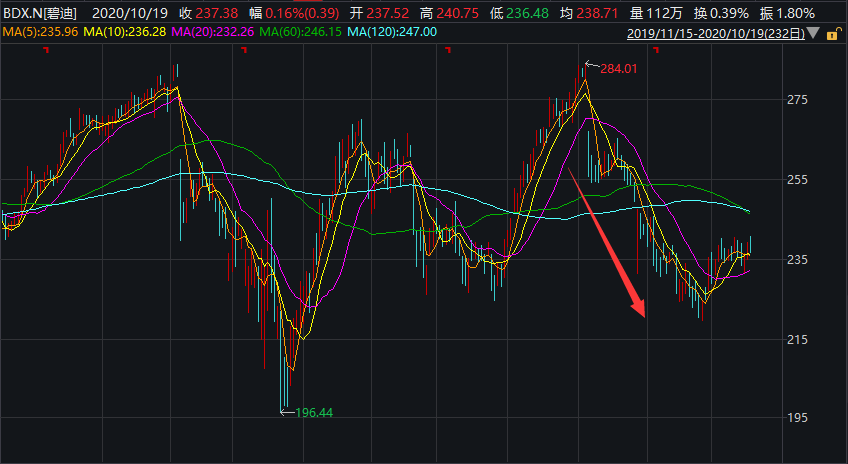Click the 215 price axis label
The image size is (848, 464).
click(x=798, y=340)
